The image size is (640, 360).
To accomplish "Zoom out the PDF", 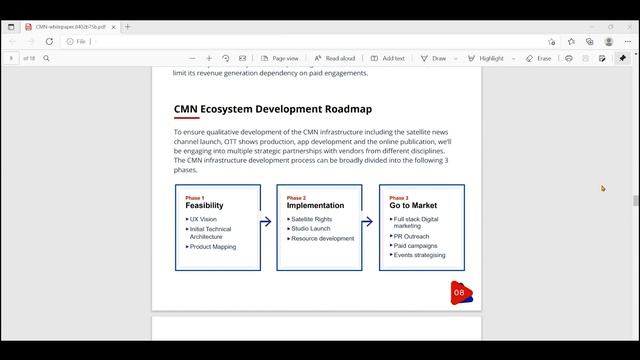I will 192,58.
